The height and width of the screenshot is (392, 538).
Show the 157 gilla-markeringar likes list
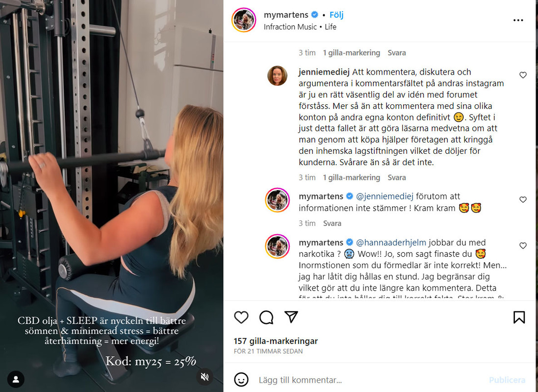tap(276, 341)
